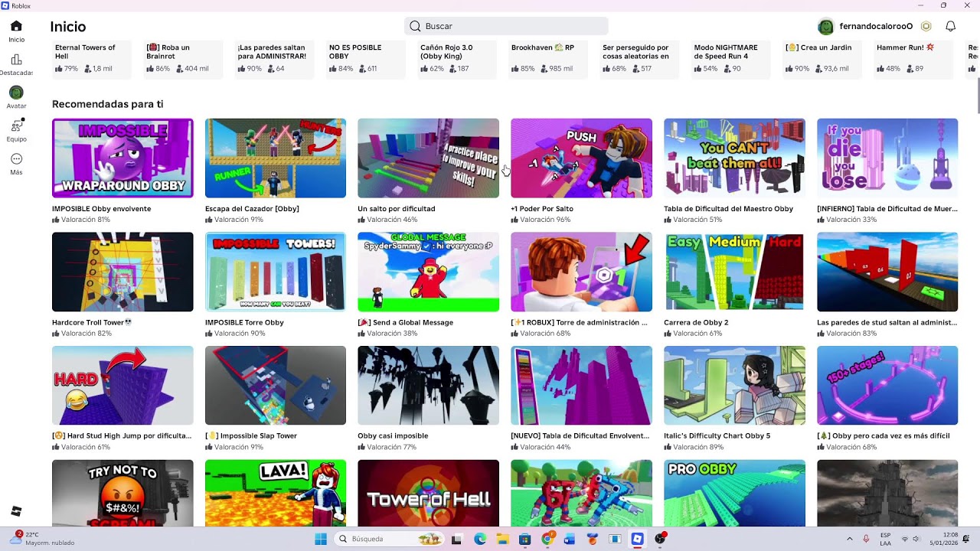
Task: Open the Hard Stud High Jump thumbnail
Action: click(122, 386)
